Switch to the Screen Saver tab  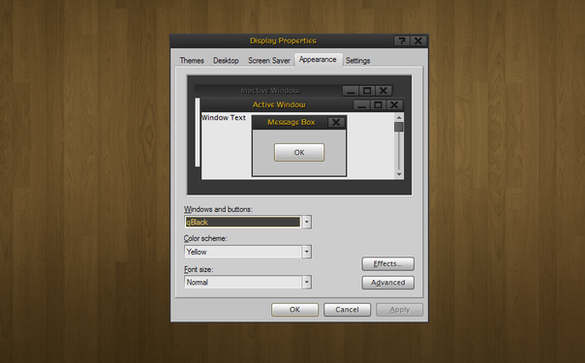point(269,60)
